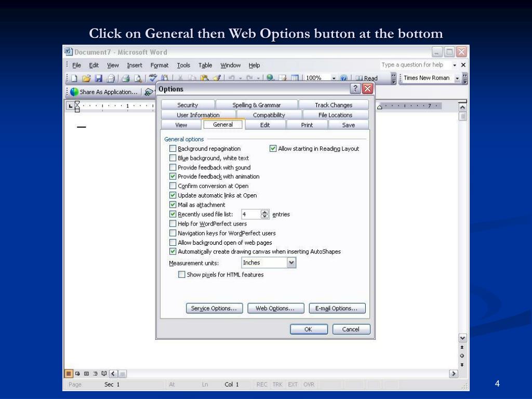This screenshot has height=399, width=532.
Task: Click the Select Browse Object circle icon
Action: coord(462,356)
